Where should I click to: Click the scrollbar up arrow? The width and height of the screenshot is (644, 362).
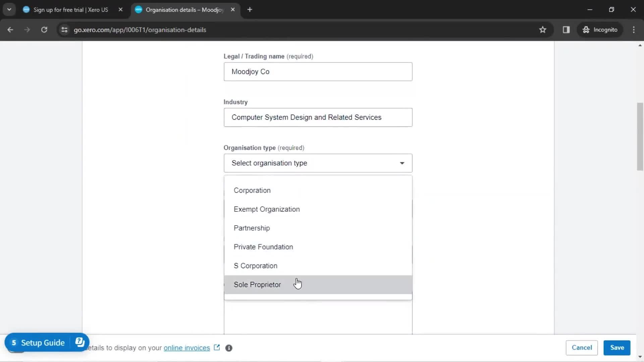pyautogui.click(x=640, y=45)
